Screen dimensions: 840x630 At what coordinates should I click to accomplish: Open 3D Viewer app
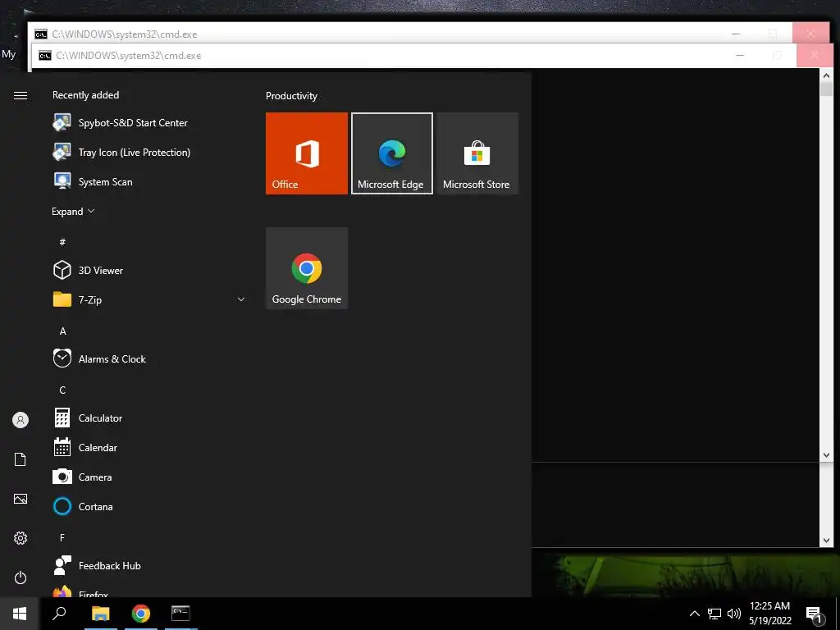tap(149, 270)
